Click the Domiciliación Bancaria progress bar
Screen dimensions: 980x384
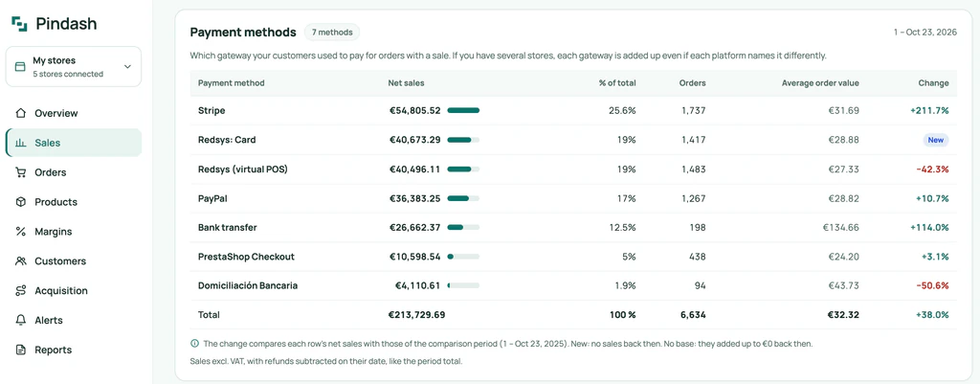[x=463, y=285]
